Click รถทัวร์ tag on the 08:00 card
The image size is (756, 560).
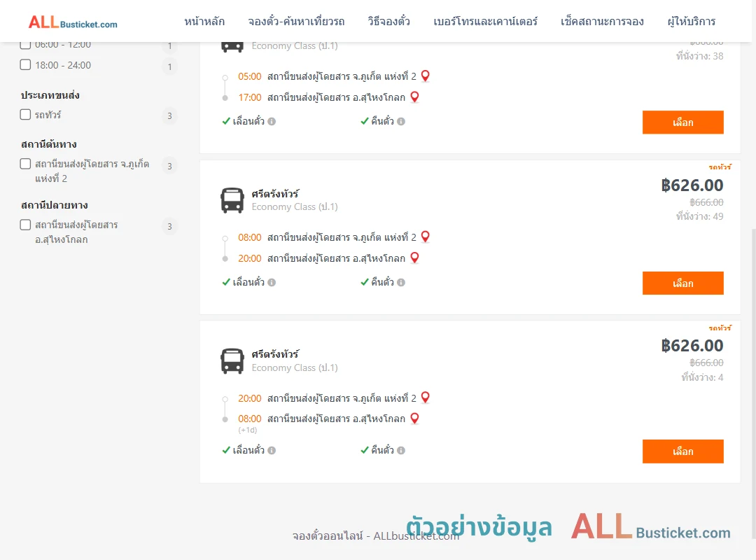pos(720,167)
